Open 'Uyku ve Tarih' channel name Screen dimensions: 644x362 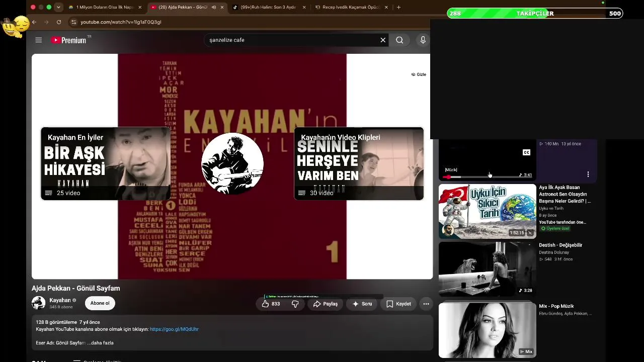click(551, 208)
